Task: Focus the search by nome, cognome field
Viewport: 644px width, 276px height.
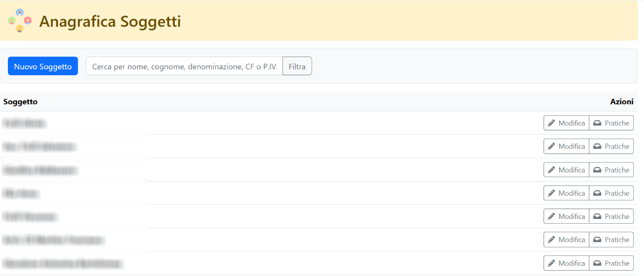Action: 184,66
